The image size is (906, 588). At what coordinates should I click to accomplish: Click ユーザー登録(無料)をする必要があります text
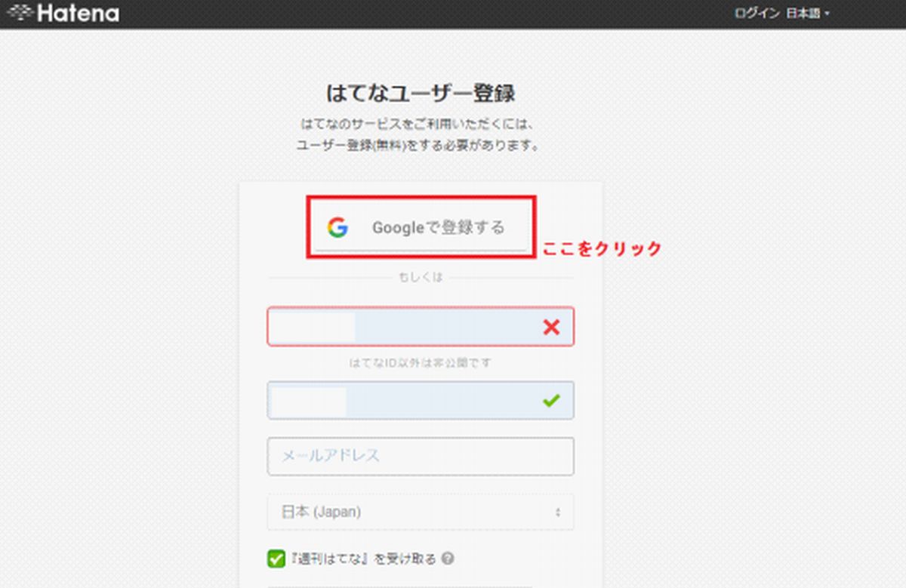418,144
